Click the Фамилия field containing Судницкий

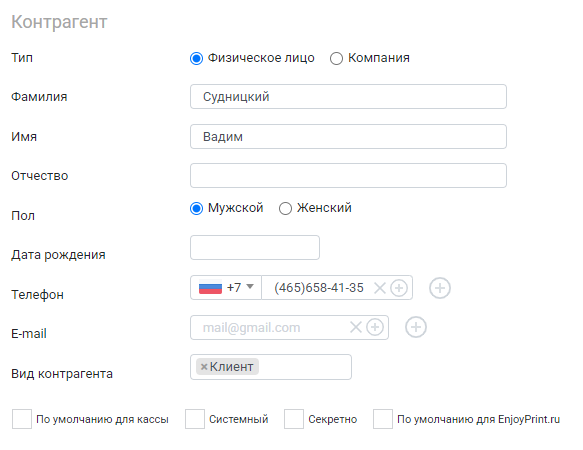tap(348, 97)
